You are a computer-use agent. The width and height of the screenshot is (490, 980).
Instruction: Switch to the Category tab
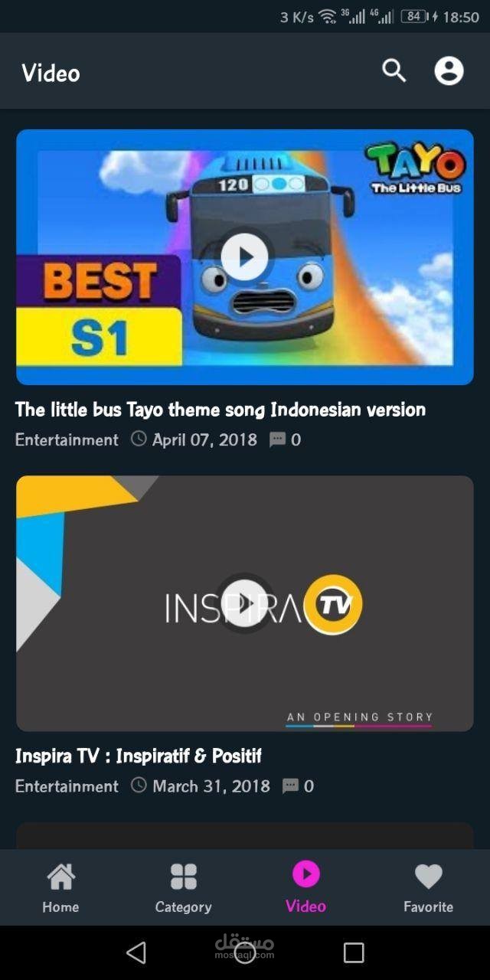[x=183, y=888]
